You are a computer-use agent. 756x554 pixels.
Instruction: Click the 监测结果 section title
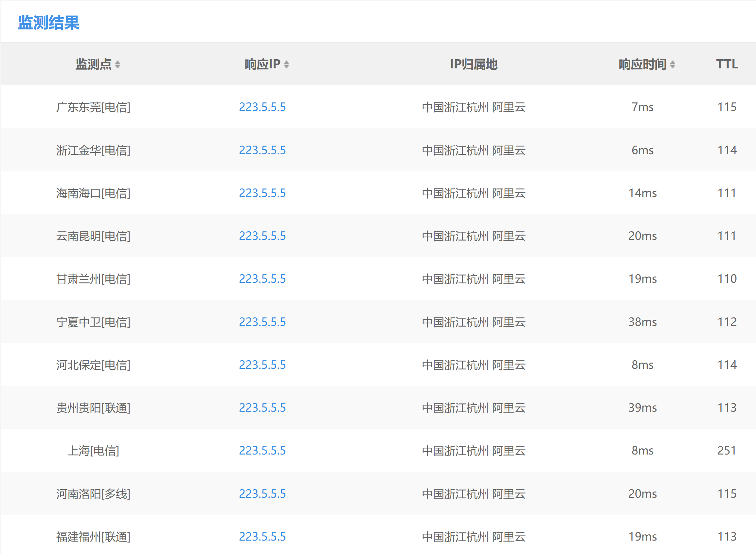point(48,23)
